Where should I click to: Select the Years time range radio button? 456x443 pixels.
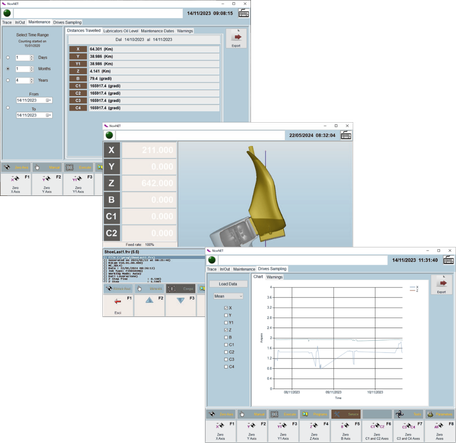8,80
